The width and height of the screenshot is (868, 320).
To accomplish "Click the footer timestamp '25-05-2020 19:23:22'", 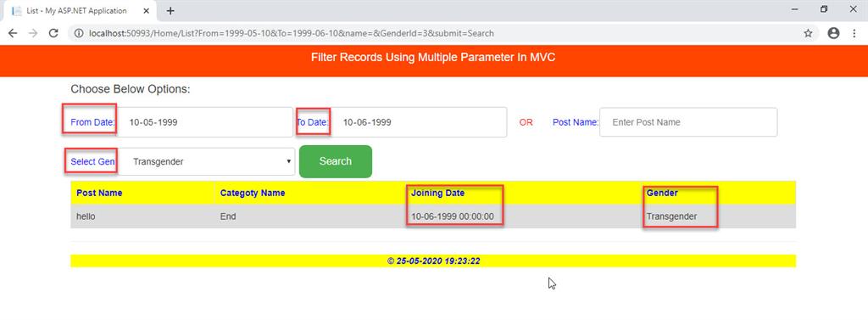I will (438, 261).
